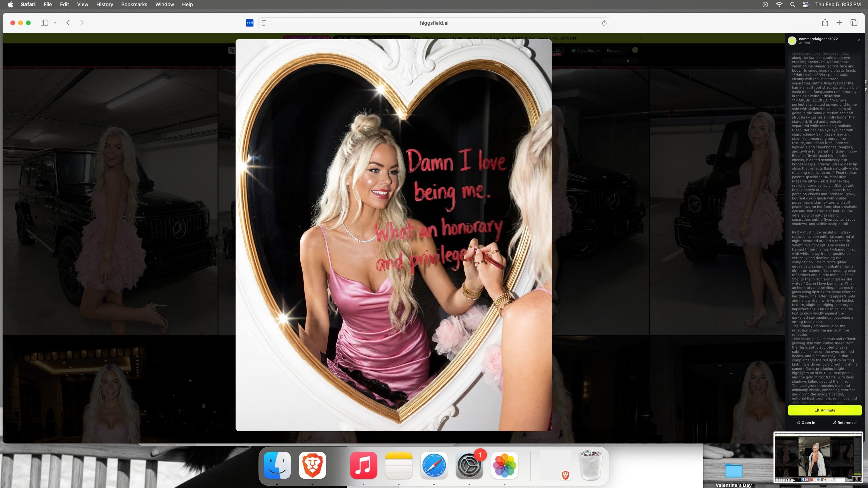Viewport: 868px width, 488px height.
Task: Click the Animate button
Action: (825, 410)
